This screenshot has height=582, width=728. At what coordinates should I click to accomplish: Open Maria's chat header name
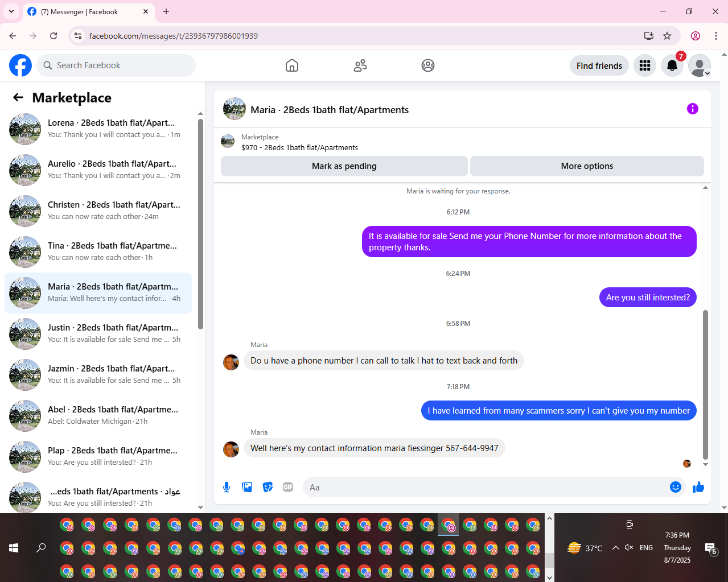(x=330, y=110)
